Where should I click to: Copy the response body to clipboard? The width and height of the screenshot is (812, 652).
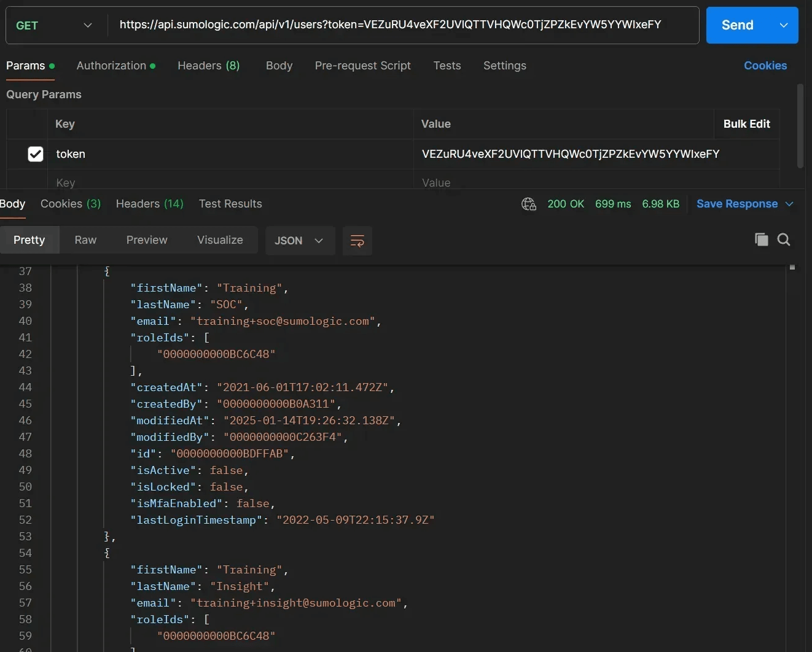pos(761,239)
